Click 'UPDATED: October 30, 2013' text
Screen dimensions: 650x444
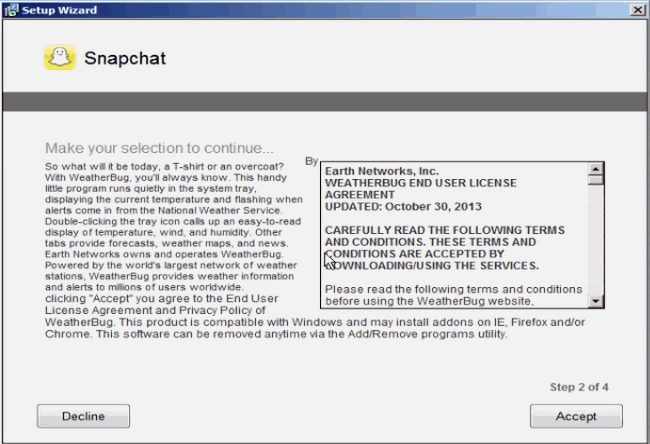[403, 206]
